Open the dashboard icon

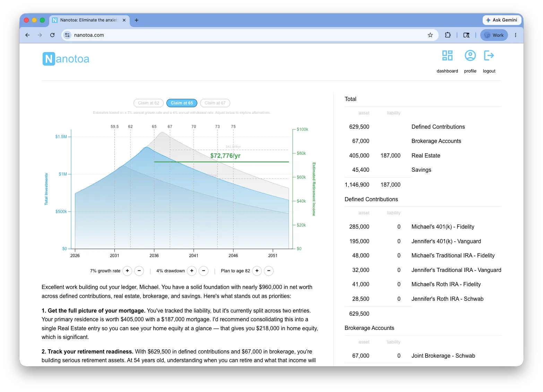point(447,56)
